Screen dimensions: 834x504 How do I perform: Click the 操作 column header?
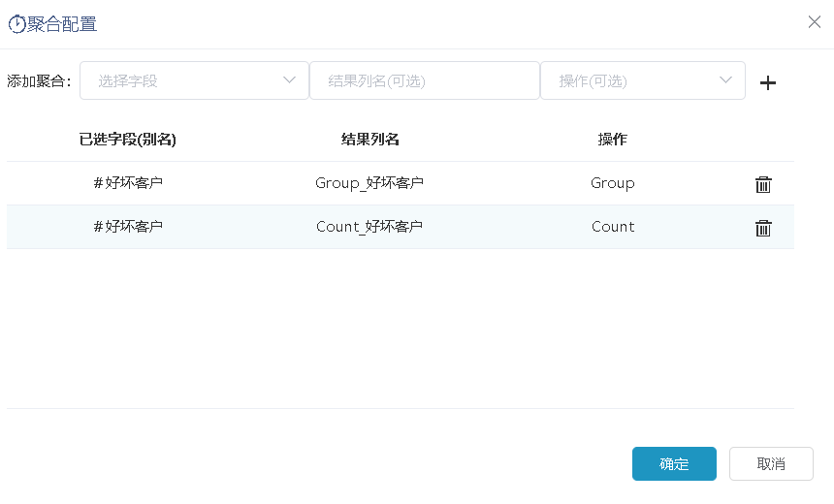pos(612,140)
